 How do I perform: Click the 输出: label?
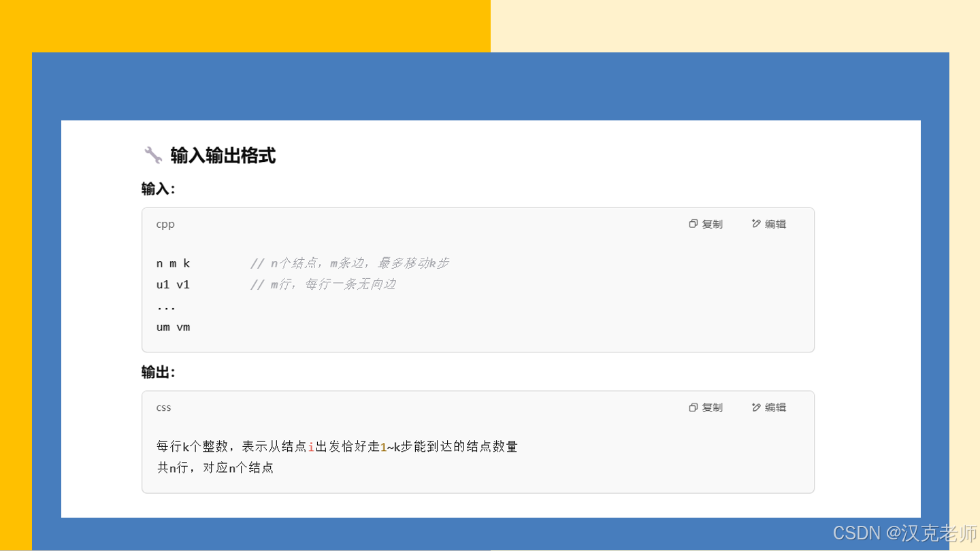click(159, 372)
